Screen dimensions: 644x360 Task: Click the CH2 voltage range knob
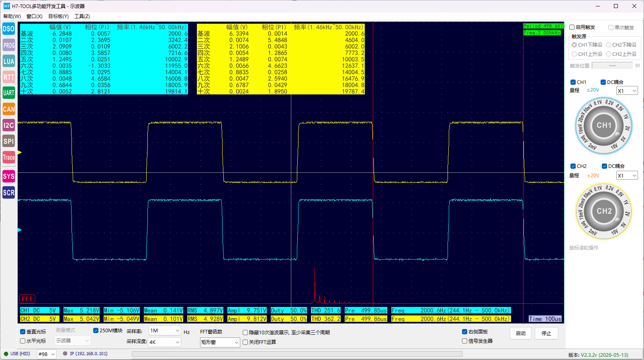tap(604, 211)
